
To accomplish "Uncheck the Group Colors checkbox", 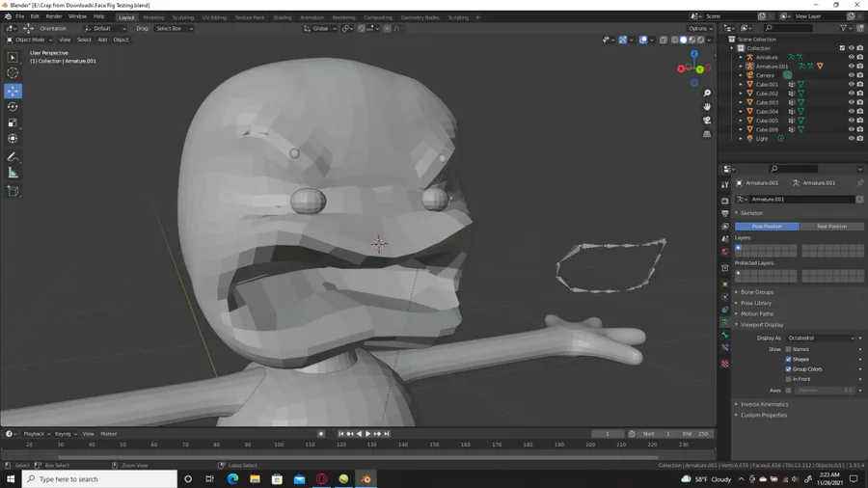I will coord(788,369).
